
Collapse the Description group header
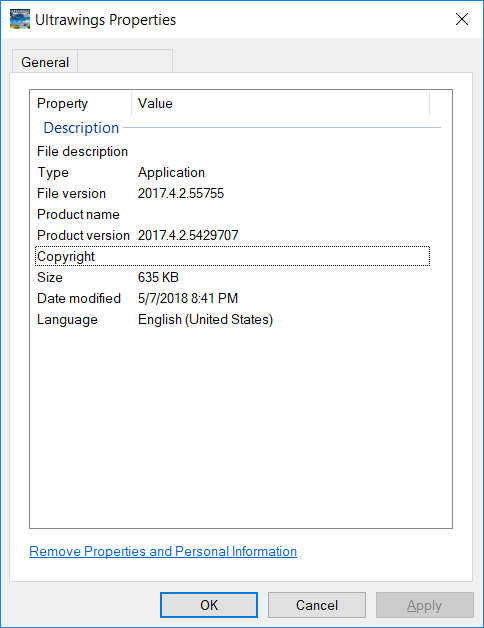point(81,128)
